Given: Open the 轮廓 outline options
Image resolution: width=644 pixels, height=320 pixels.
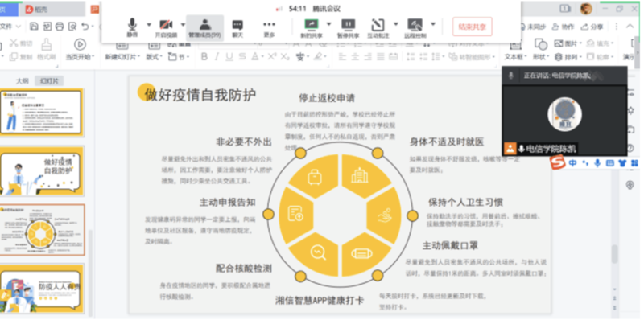Looking at the screenshot, I should click(x=599, y=56).
